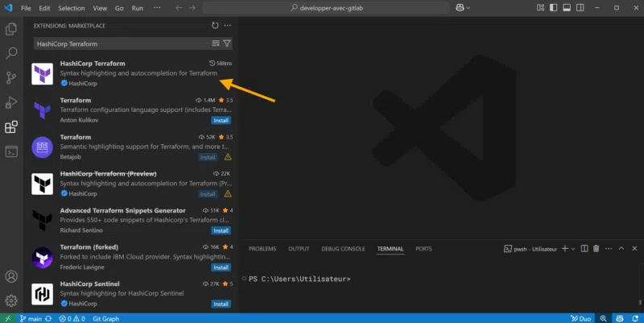This screenshot has width=644, height=323.
Task: Install Terraform by Anton Kulikov
Action: coord(221,120)
